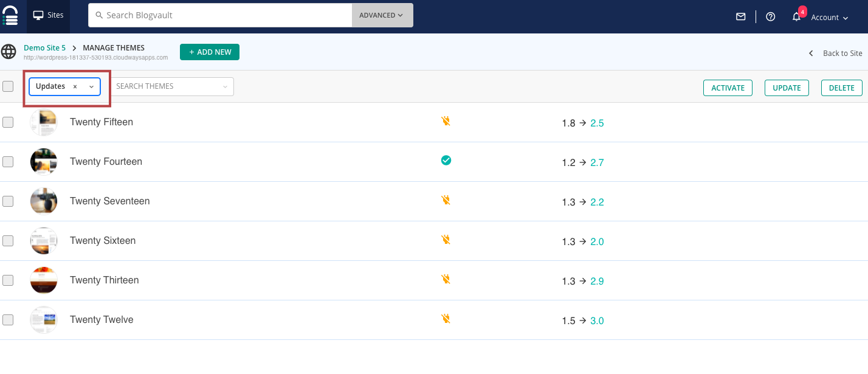
Task: Focus the Search Blogvault field
Action: [220, 15]
